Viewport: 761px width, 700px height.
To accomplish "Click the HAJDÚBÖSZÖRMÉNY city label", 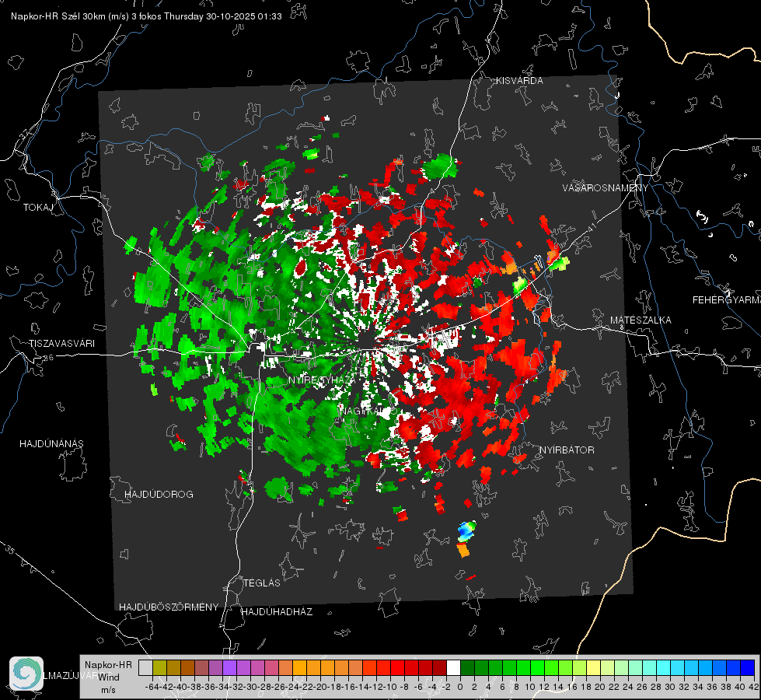I will (169, 607).
